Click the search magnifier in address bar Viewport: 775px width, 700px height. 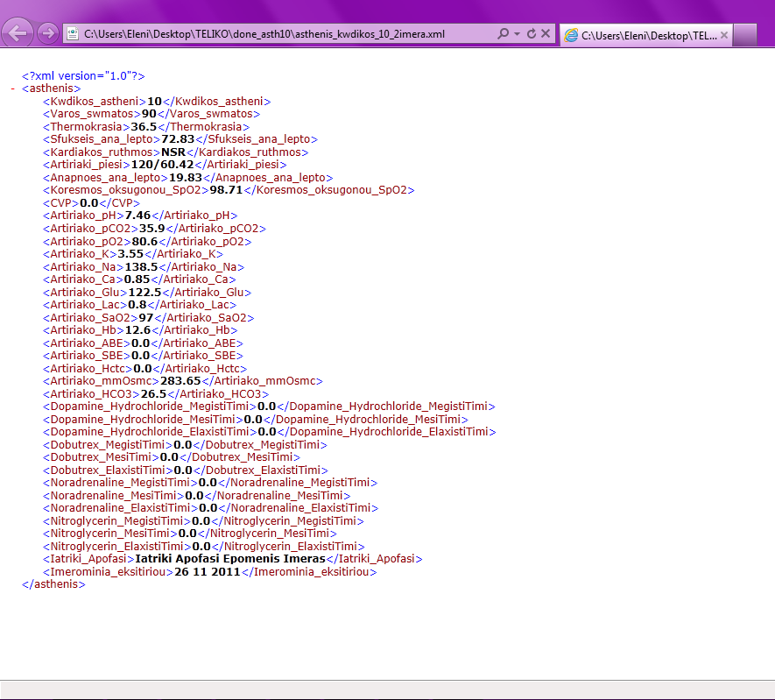[x=504, y=33]
